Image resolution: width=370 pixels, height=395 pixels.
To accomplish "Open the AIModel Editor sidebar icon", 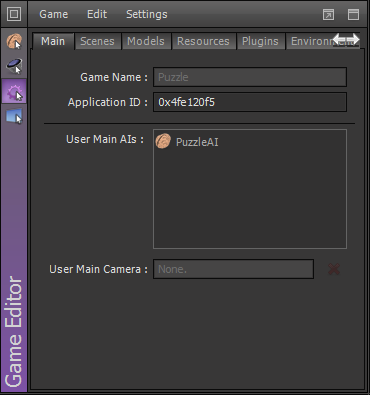I will point(14,42).
